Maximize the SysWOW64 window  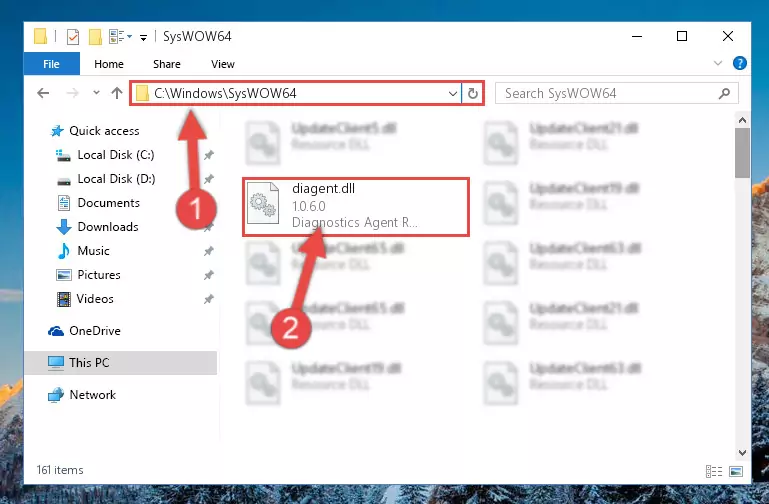(x=682, y=36)
